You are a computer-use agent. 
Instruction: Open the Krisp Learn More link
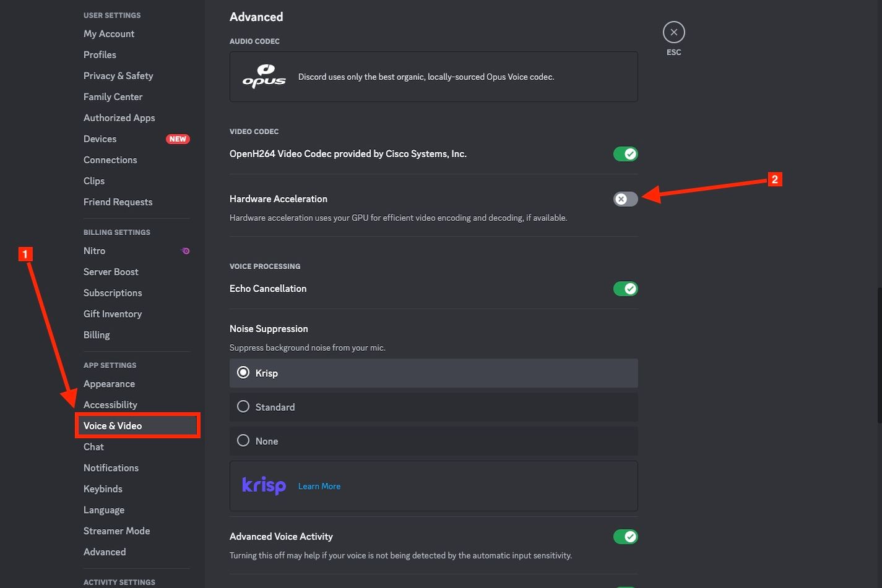[x=319, y=486]
